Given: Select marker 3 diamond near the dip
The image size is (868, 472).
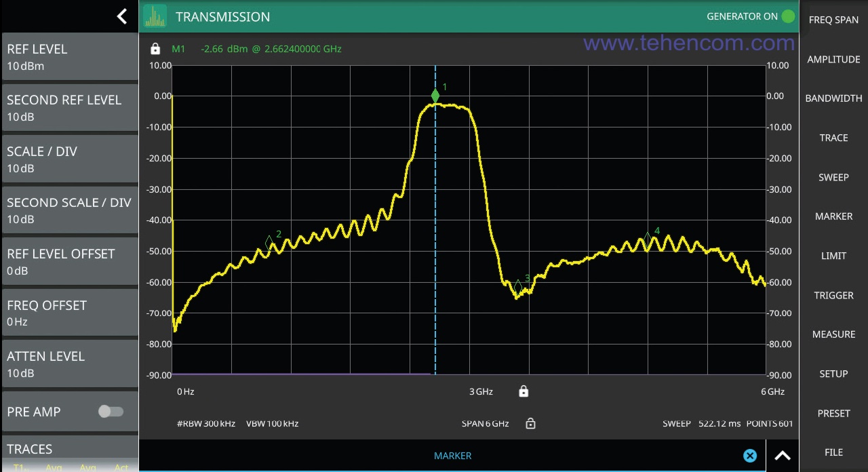Looking at the screenshot, I should tap(518, 286).
